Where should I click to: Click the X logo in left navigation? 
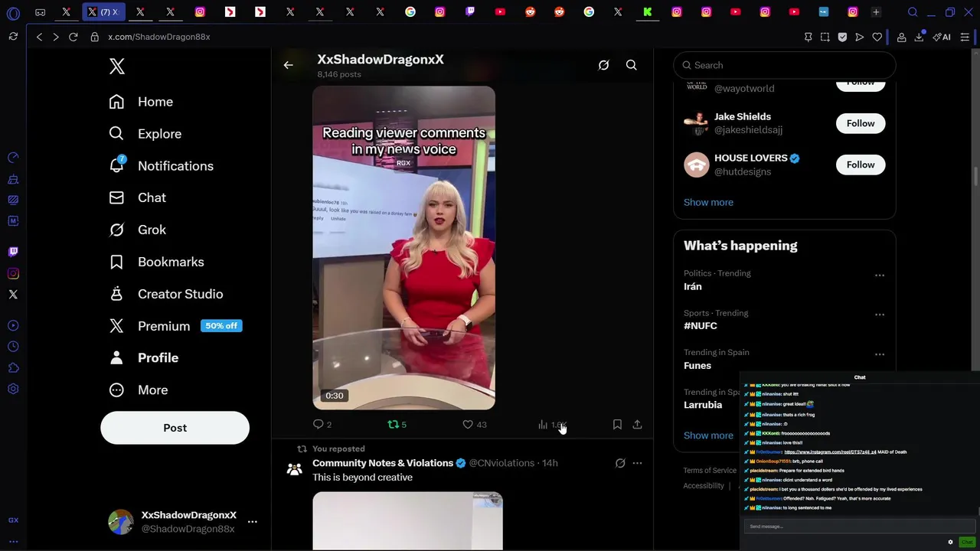(116, 66)
